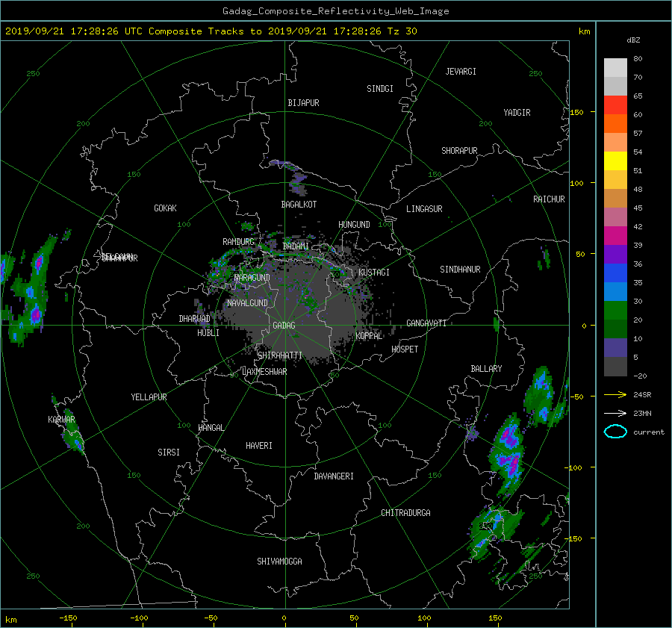The height and width of the screenshot is (628, 672).
Task: Click the RAMDURG city label
Action: pyautogui.click(x=238, y=242)
